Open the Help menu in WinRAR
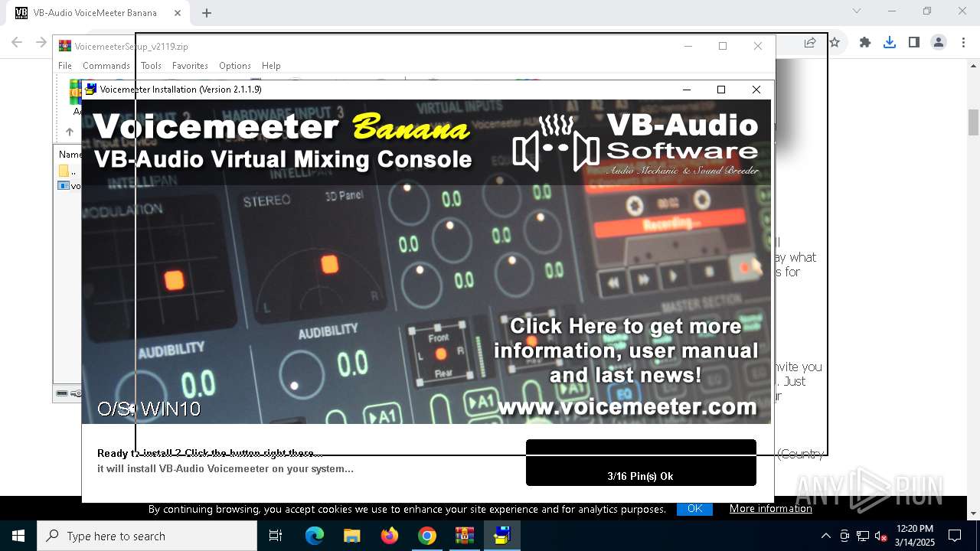Image resolution: width=980 pixels, height=551 pixels. [x=271, y=66]
